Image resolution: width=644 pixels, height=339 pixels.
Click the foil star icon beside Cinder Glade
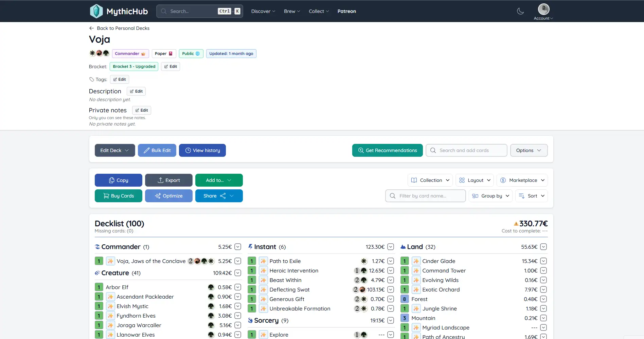coord(416,261)
